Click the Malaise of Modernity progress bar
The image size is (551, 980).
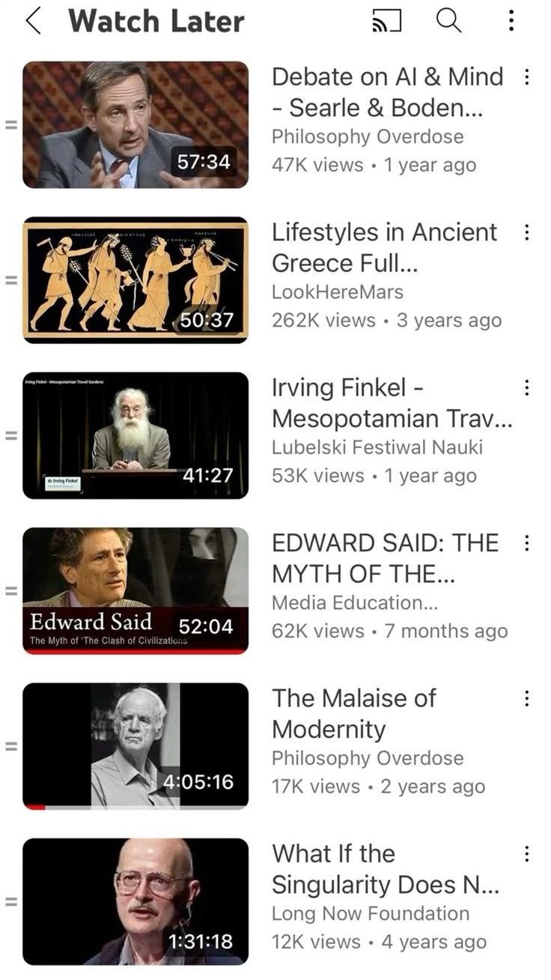click(x=136, y=807)
